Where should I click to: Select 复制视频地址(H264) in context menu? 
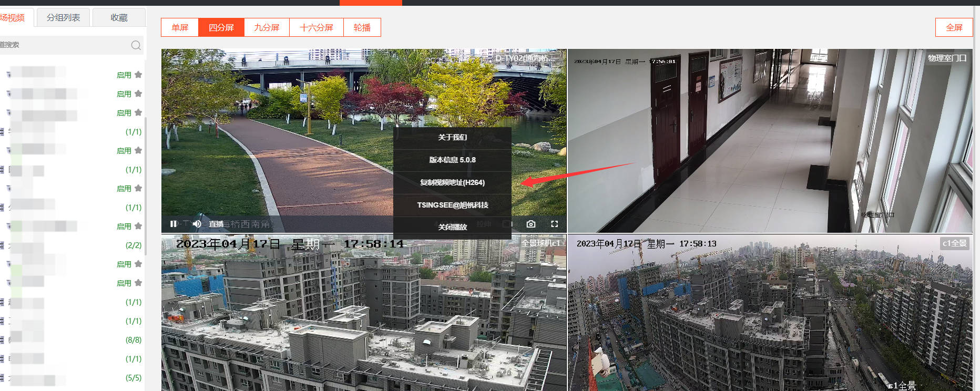pyautogui.click(x=452, y=182)
